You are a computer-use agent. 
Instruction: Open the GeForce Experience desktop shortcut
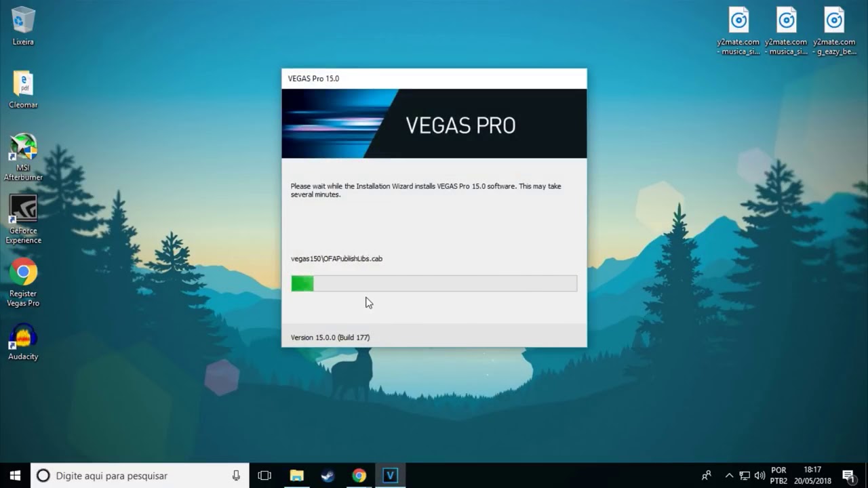tap(23, 220)
